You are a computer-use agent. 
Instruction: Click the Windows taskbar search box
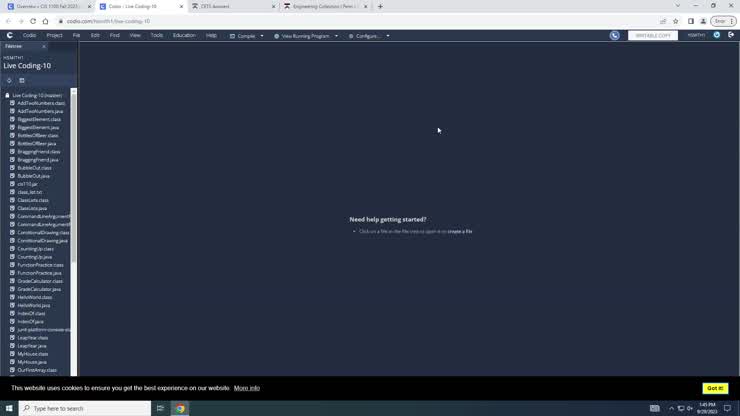pyautogui.click(x=85, y=408)
